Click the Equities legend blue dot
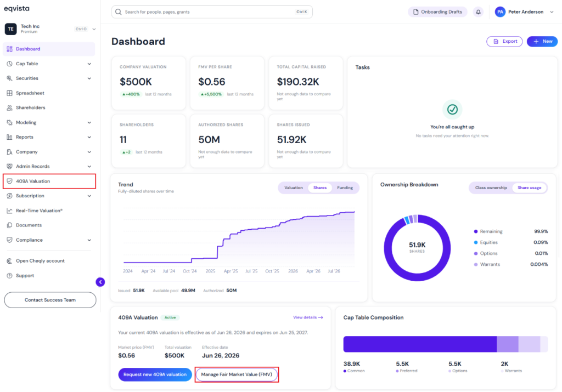This screenshot has width=562, height=392. pyautogui.click(x=476, y=242)
